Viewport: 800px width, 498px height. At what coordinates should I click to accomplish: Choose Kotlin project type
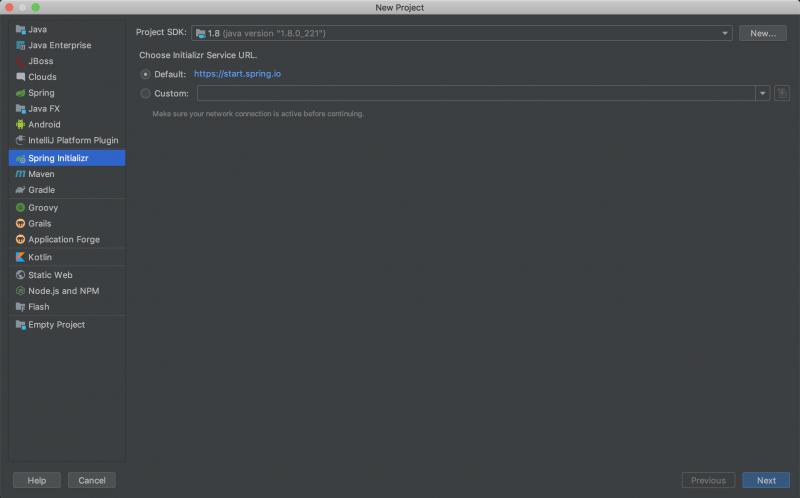click(67, 257)
